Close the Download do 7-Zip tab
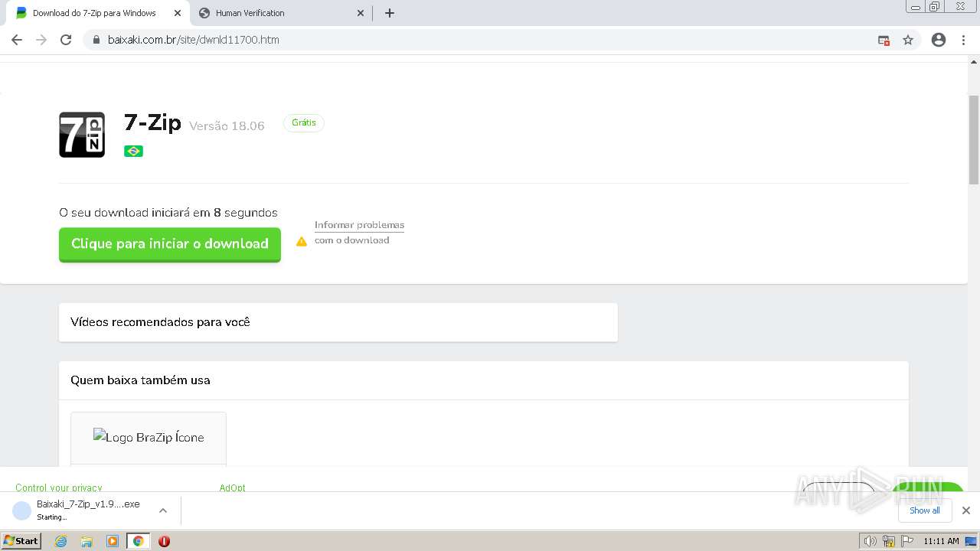980x551 pixels. (177, 13)
